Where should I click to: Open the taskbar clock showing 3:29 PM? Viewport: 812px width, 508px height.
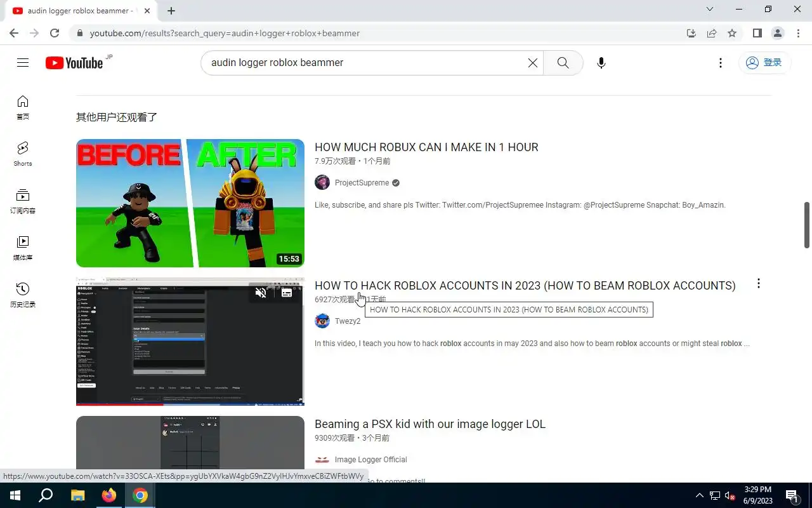(758, 495)
